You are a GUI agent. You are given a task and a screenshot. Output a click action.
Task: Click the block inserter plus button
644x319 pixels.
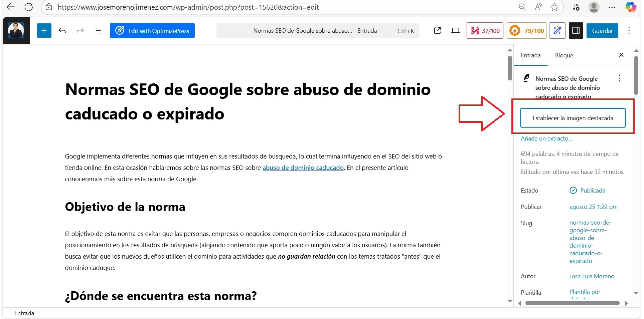44,31
